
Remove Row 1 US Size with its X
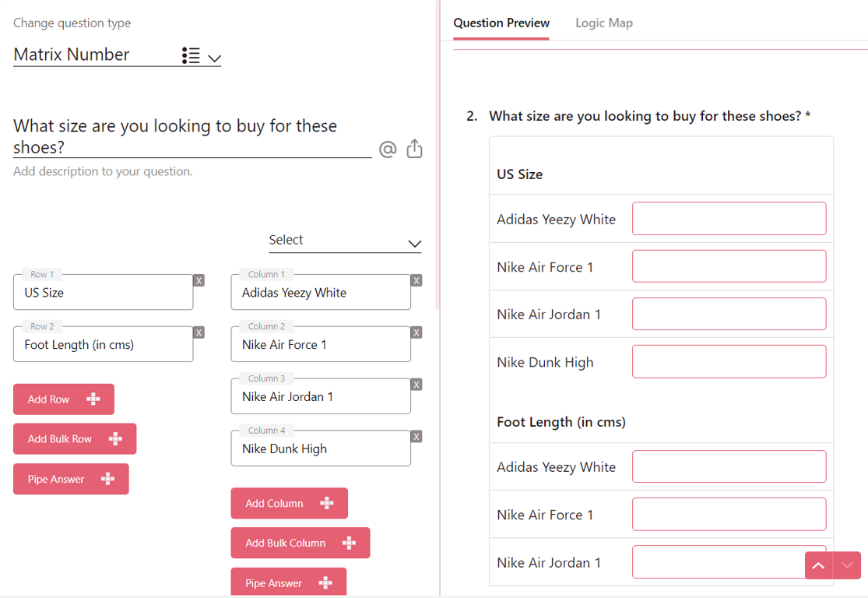click(x=199, y=280)
